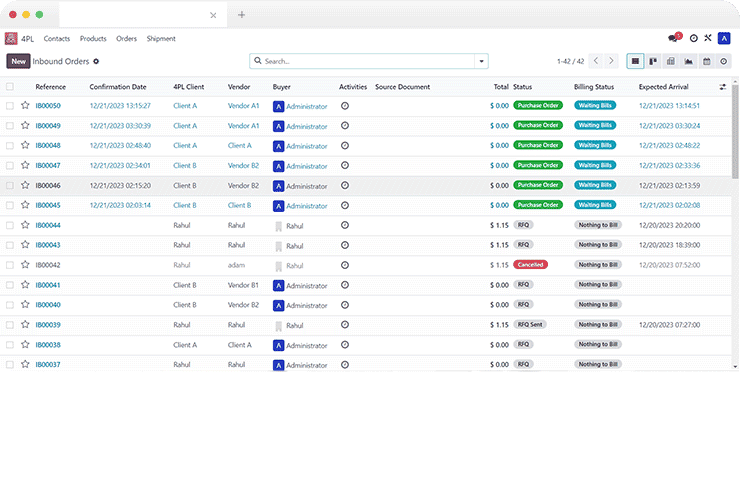This screenshot has height=490, width=740.
Task: Open activity clock for IB00049 row
Action: (x=345, y=126)
